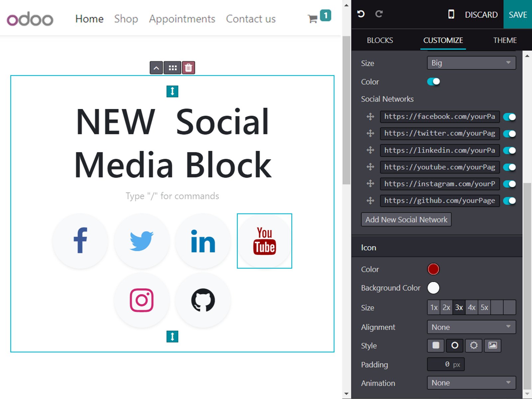This screenshot has height=399, width=532.
Task: Toggle mobile preview with the phone icon
Action: tap(451, 14)
